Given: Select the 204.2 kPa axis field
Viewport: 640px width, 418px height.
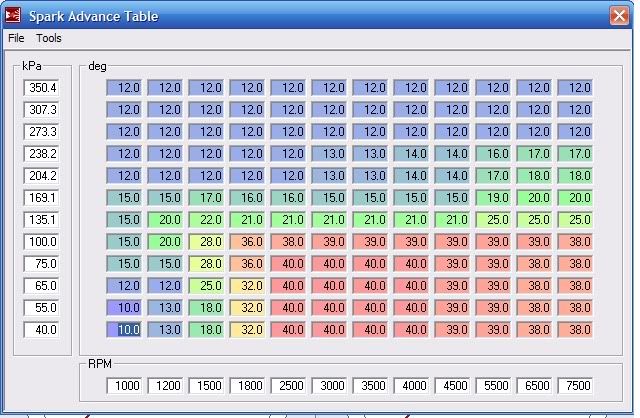Looking at the screenshot, I should click(x=42, y=176).
